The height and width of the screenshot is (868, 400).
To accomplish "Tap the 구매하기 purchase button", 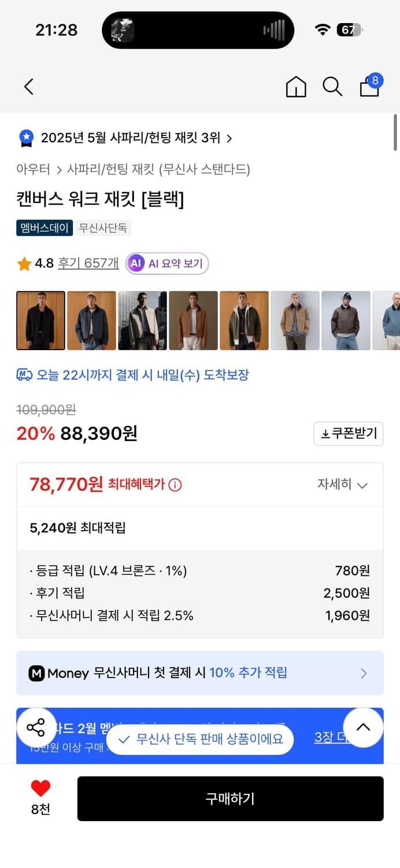I will [x=231, y=799].
